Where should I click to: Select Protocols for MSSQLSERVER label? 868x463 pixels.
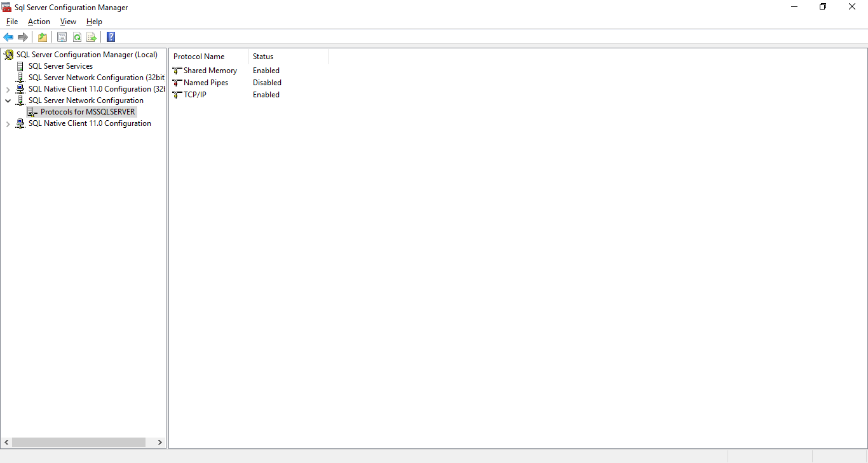pos(88,112)
